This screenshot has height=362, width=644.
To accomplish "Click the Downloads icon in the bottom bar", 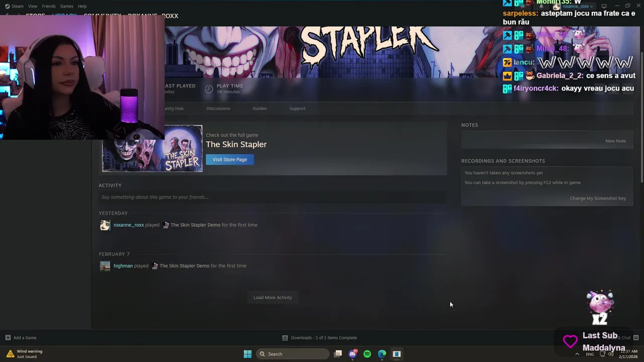I will click(x=285, y=338).
